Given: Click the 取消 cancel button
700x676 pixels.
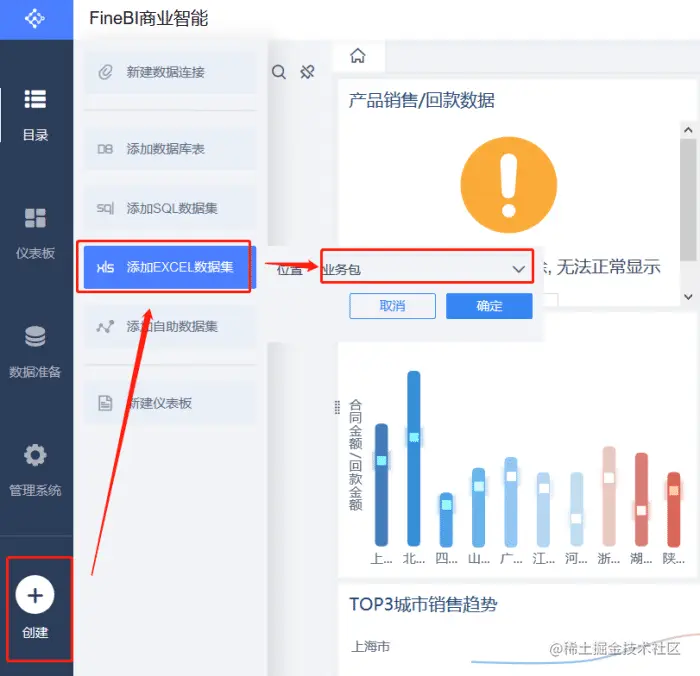Looking at the screenshot, I should (x=392, y=306).
